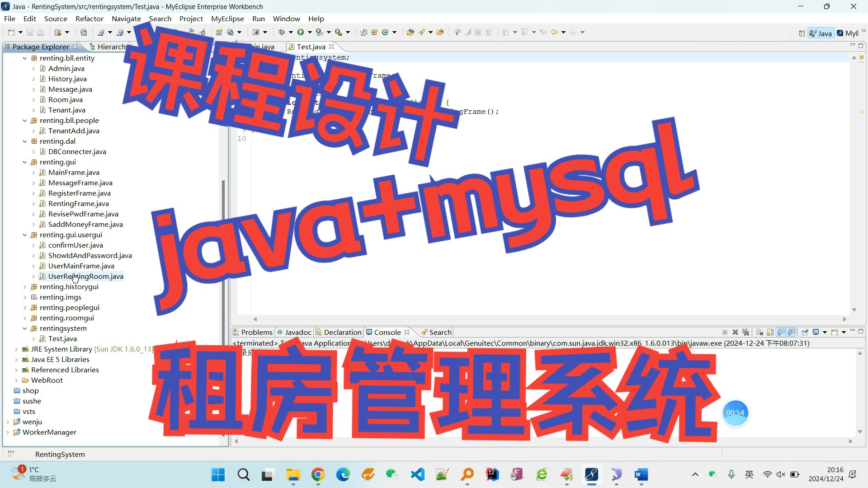Click the Search flashlight toolbar icon
Screen dimensions: 868x488
tap(422, 32)
